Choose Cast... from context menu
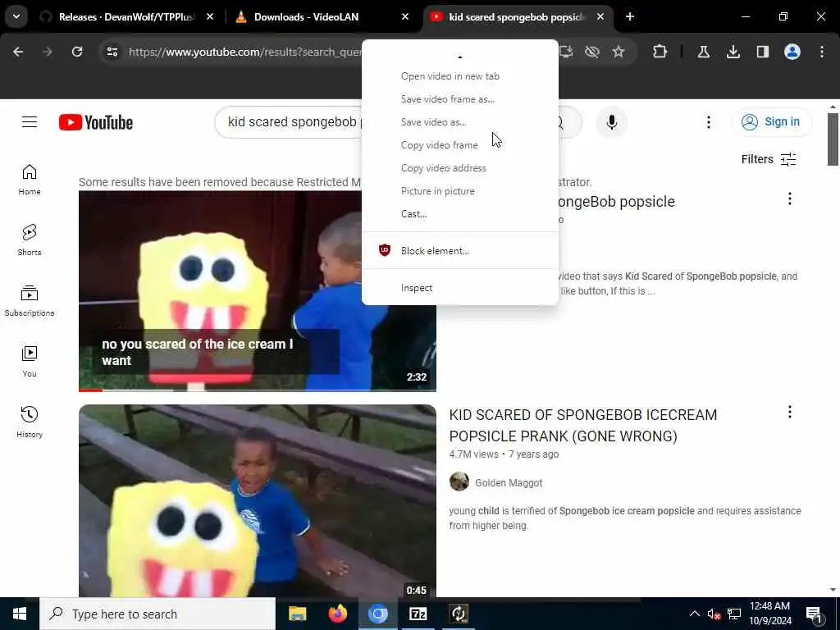Viewport: 840px width, 630px height. click(459, 214)
